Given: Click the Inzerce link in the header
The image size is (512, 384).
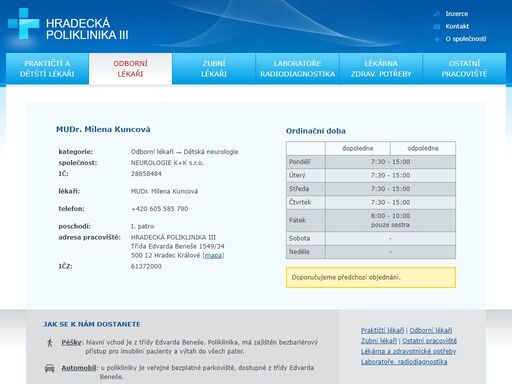Looking at the screenshot, I should pyautogui.click(x=457, y=14).
